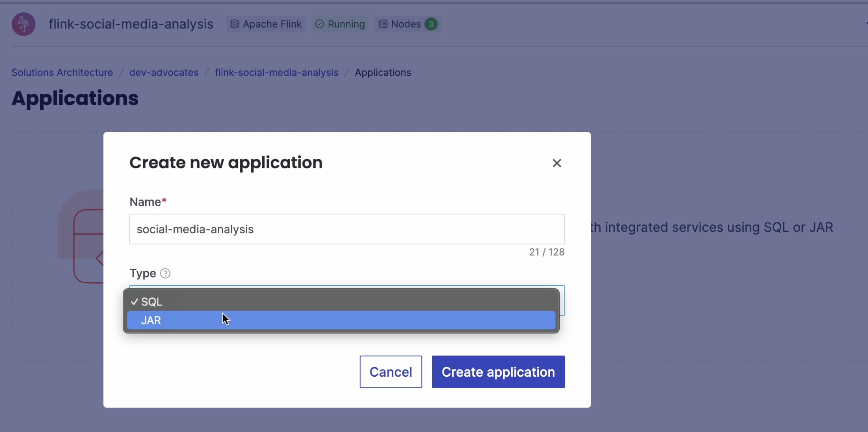Click the Apache Flink badge
This screenshot has height=432, width=868.
[x=266, y=24]
